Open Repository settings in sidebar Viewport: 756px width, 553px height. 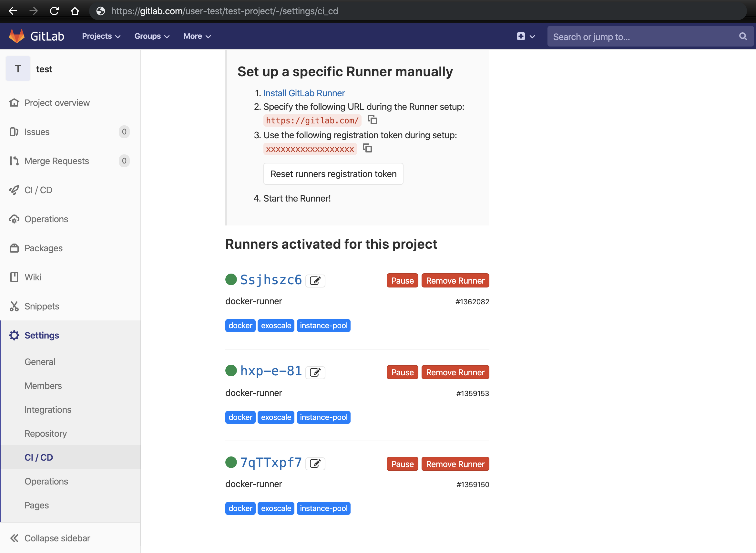[46, 433]
